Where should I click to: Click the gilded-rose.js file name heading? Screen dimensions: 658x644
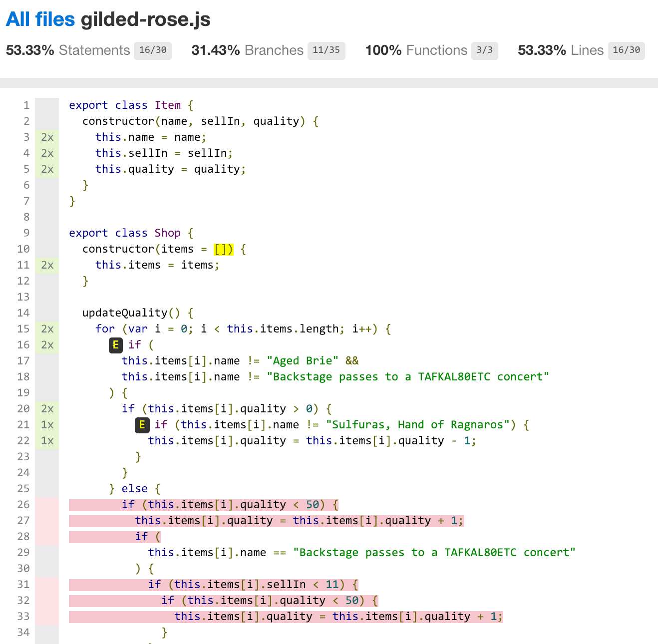tap(145, 19)
